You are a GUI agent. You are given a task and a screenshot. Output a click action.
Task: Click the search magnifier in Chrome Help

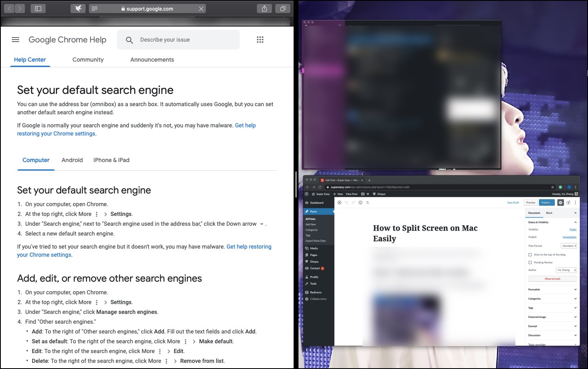tap(129, 40)
